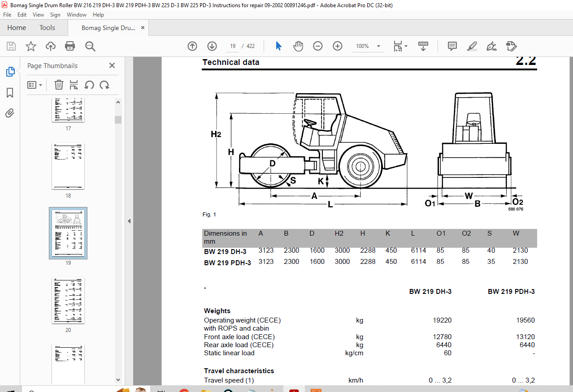
Task: Click 'Static linear load' text
Action: click(229, 353)
